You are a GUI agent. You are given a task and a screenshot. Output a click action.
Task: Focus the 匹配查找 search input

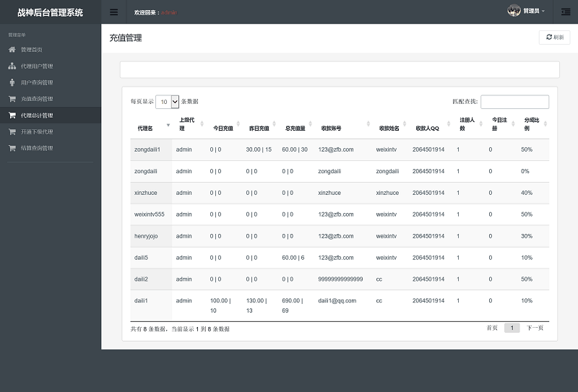click(514, 102)
